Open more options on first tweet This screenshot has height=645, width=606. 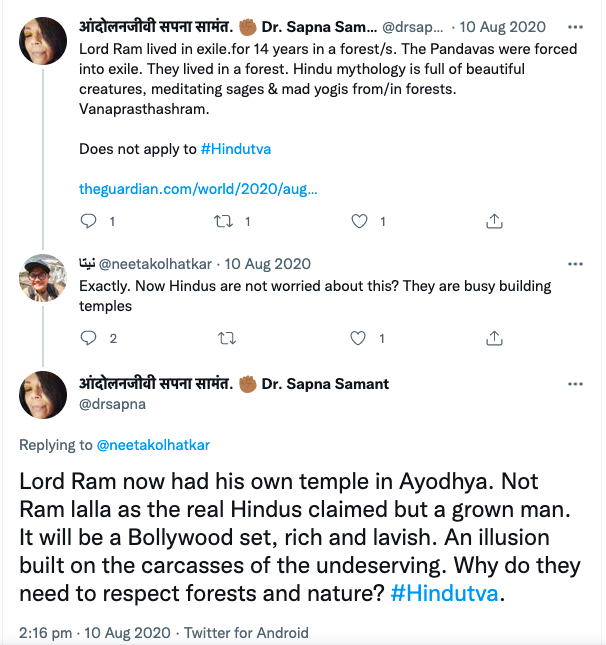click(575, 27)
